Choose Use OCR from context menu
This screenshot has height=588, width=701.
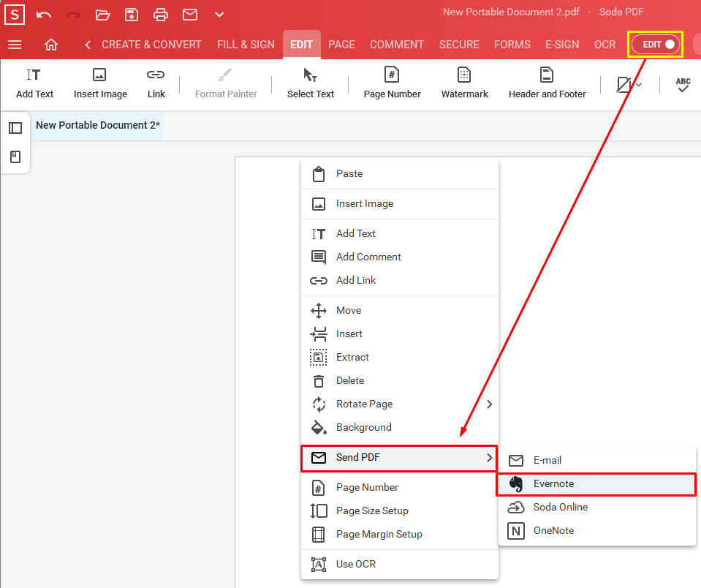point(400,565)
